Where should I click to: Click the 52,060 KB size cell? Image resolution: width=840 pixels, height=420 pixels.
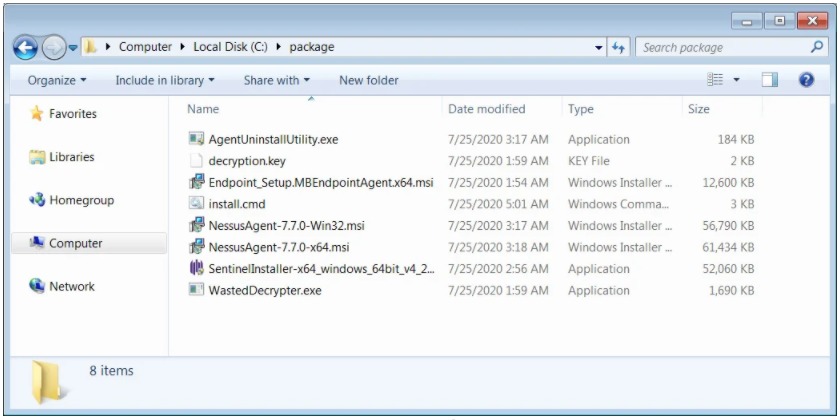728,269
